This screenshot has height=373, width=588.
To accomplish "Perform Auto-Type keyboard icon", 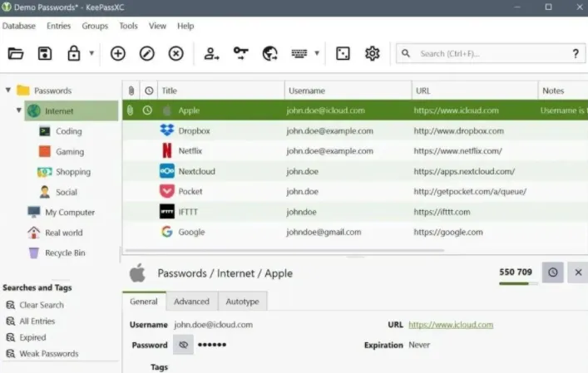I will pyautogui.click(x=299, y=53).
